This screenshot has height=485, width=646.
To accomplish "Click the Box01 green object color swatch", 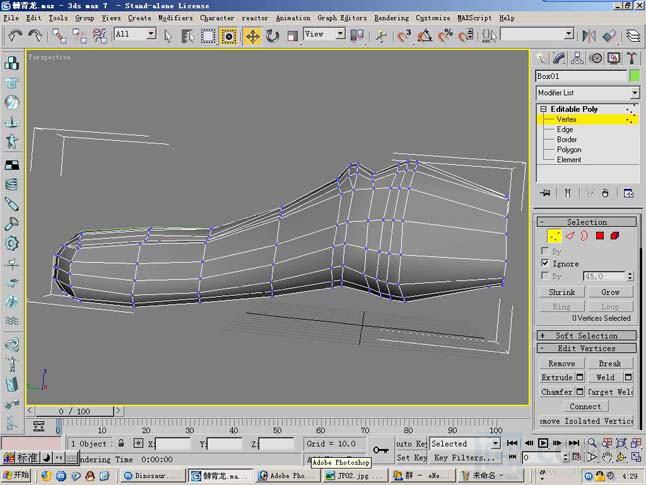I will (x=634, y=76).
